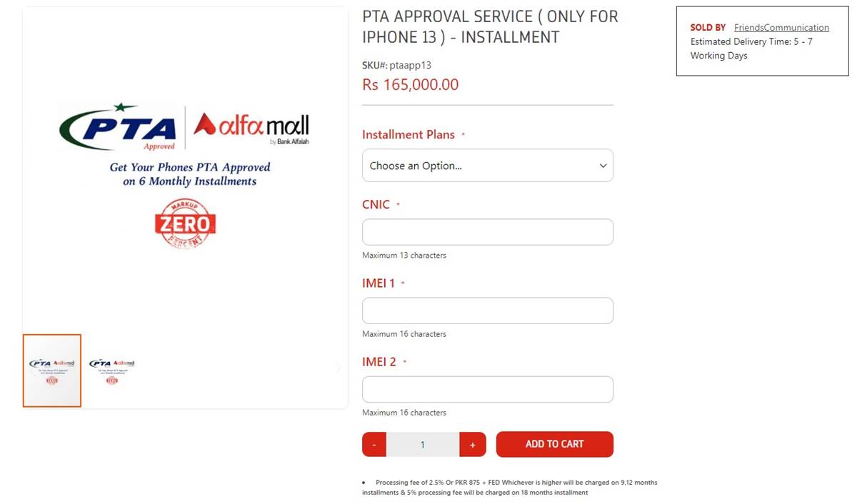Click the IMEI 2 input field
Image resolution: width=857 pixels, height=504 pixels.
tap(488, 388)
